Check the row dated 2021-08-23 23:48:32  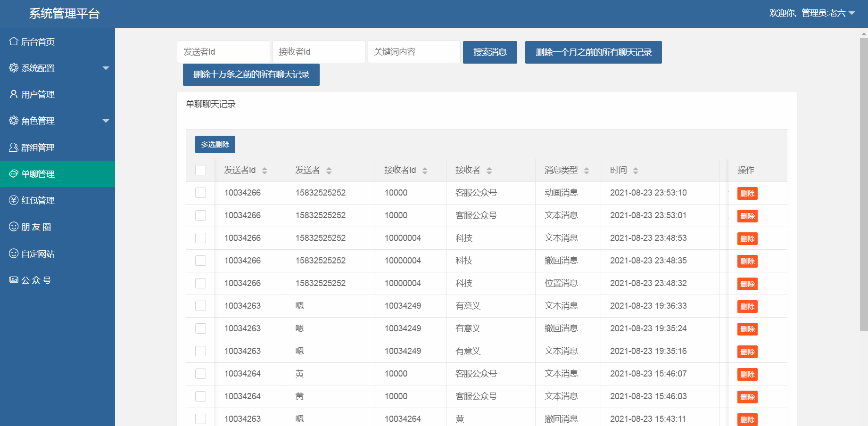coord(201,283)
